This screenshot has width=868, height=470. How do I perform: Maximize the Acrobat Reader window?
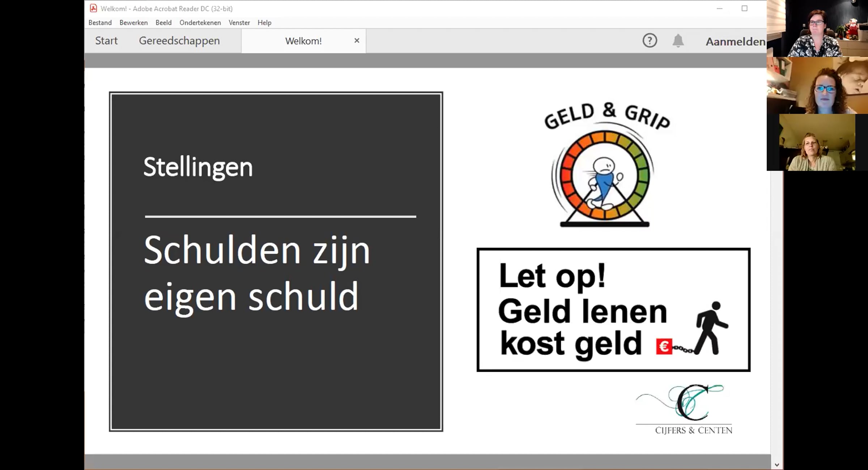pyautogui.click(x=744, y=8)
